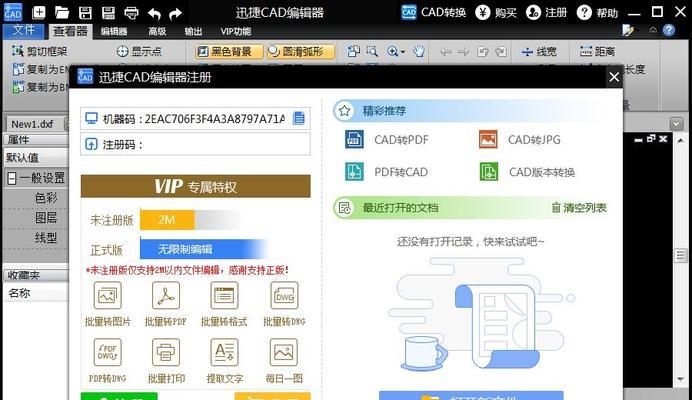692x400 pixels.
Task: Open the CAD版本转换 recommendation
Action: click(527, 172)
